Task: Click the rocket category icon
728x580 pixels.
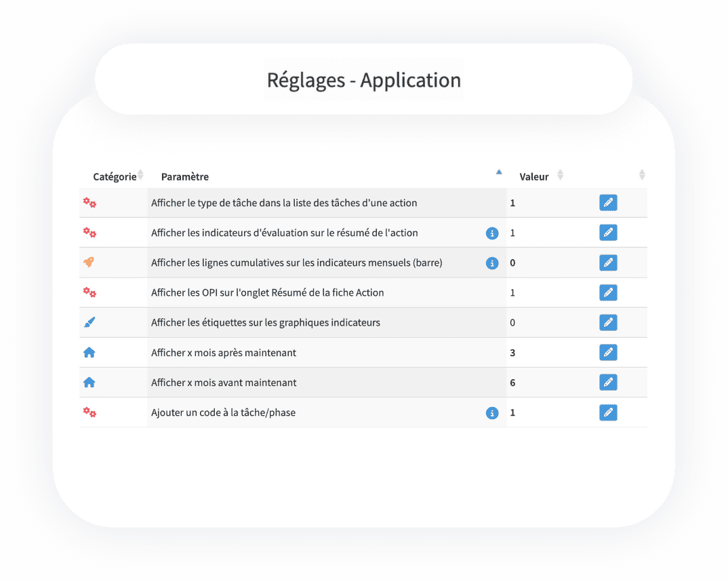Action: pos(89,263)
